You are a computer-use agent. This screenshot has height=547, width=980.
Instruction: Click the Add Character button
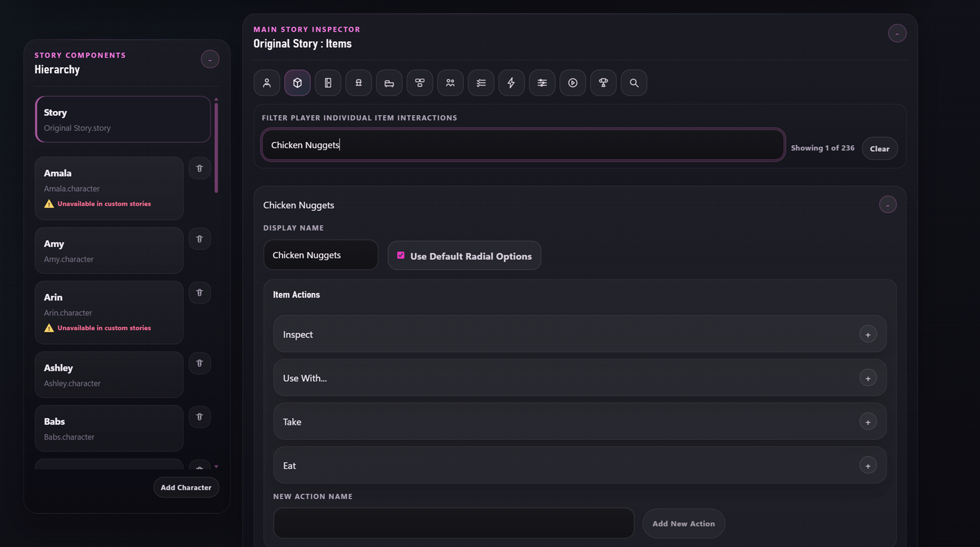(x=186, y=487)
